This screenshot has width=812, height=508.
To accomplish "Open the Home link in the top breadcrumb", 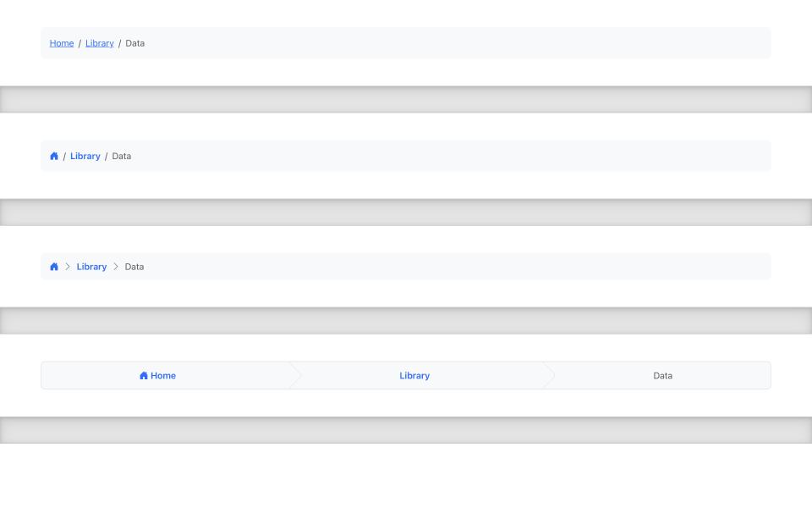I will tap(62, 43).
